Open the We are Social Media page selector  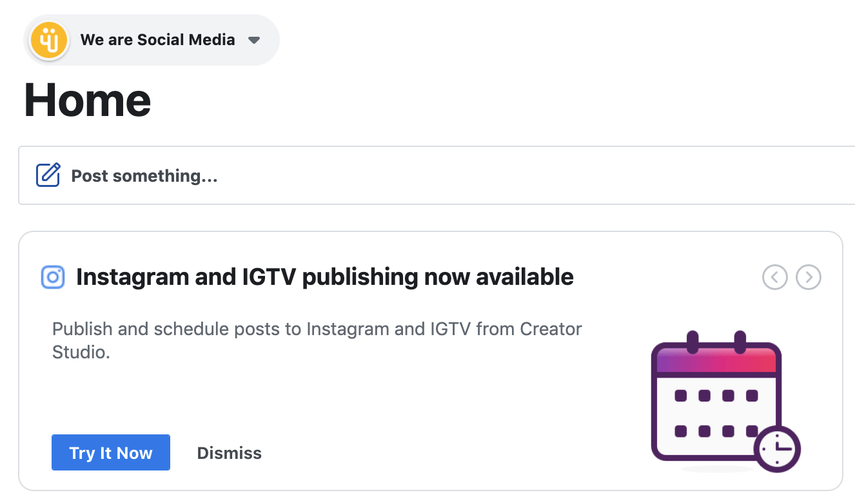152,40
